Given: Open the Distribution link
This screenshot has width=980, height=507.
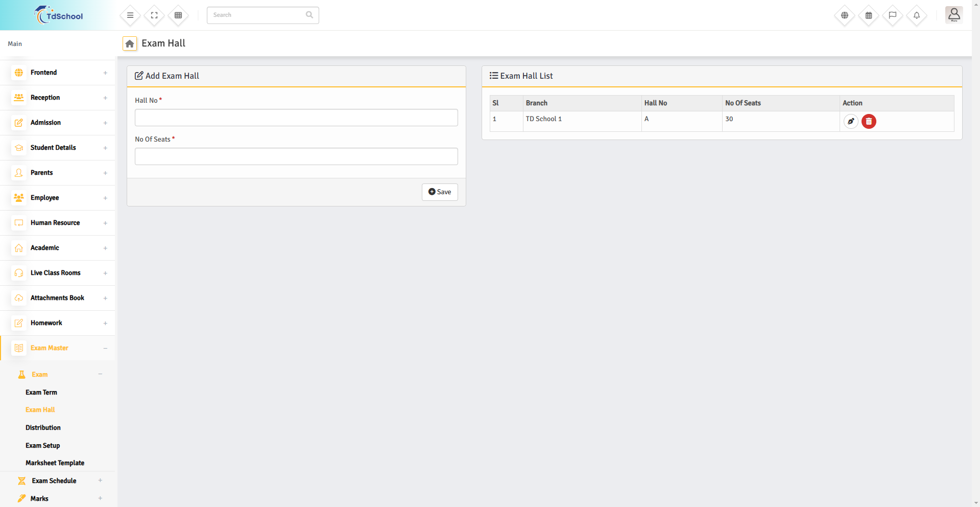Looking at the screenshot, I should click(43, 428).
